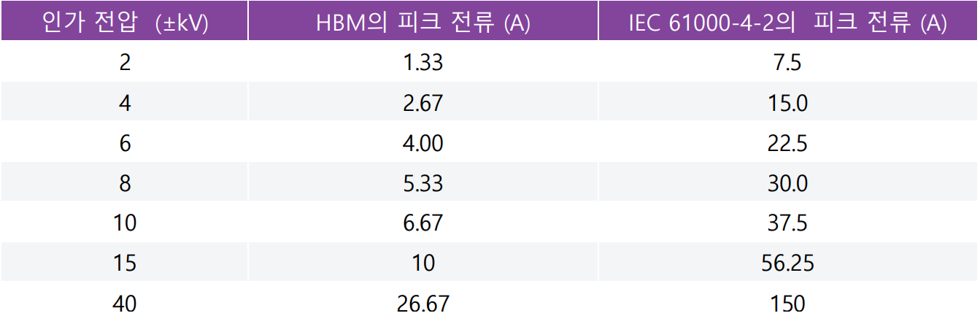Click the voltage cell showing 4
Image resolution: width=980 pixels, height=324 pixels.
125,103
